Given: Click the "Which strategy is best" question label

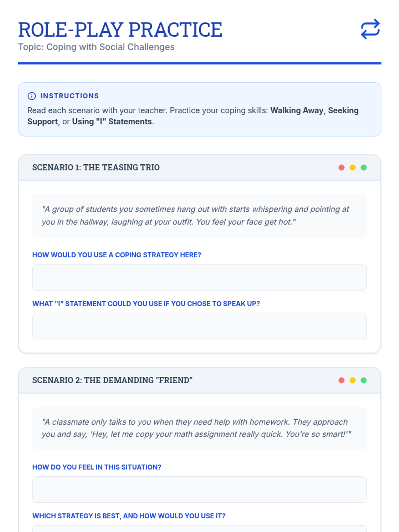Looking at the screenshot, I should 129,516.
